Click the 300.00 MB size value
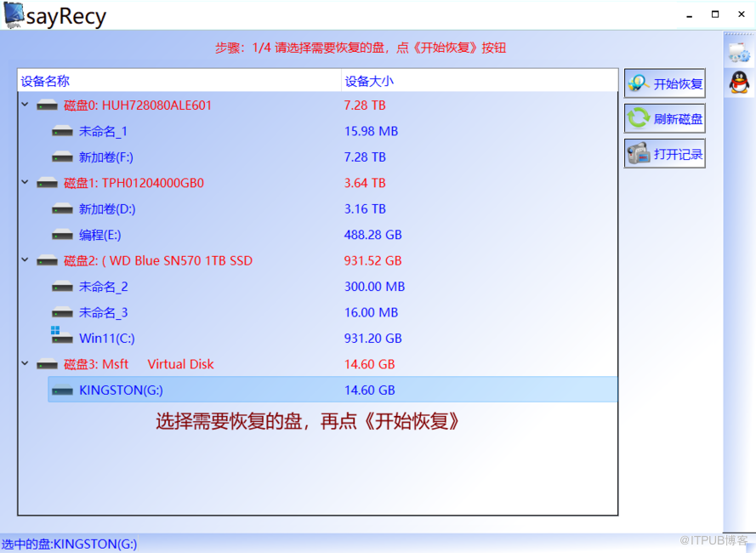This screenshot has height=553, width=756. click(374, 287)
